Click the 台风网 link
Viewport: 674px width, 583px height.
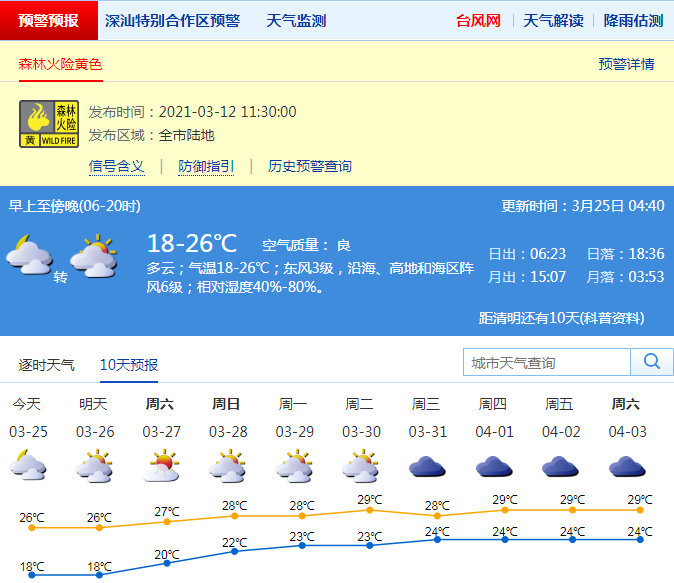[x=478, y=20]
